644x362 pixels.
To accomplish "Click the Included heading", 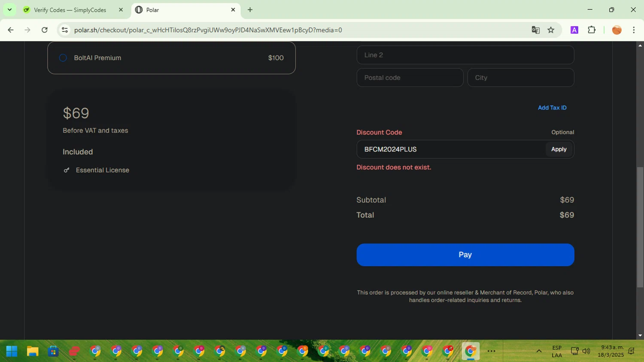I will coord(78,152).
